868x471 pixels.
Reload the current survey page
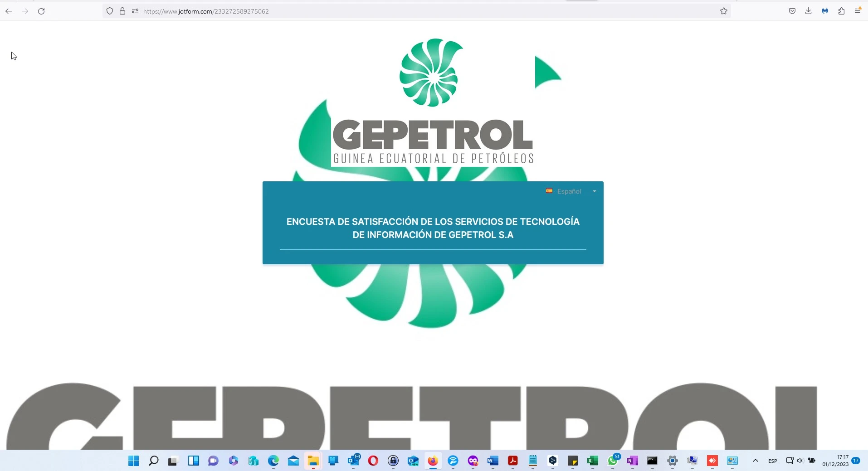(x=41, y=11)
